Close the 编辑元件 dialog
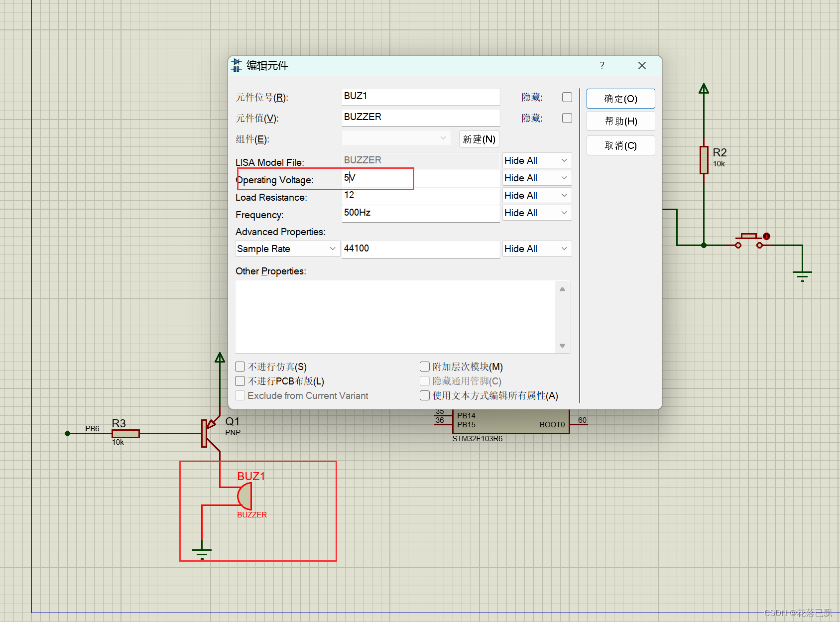This screenshot has height=622, width=840. [x=642, y=66]
